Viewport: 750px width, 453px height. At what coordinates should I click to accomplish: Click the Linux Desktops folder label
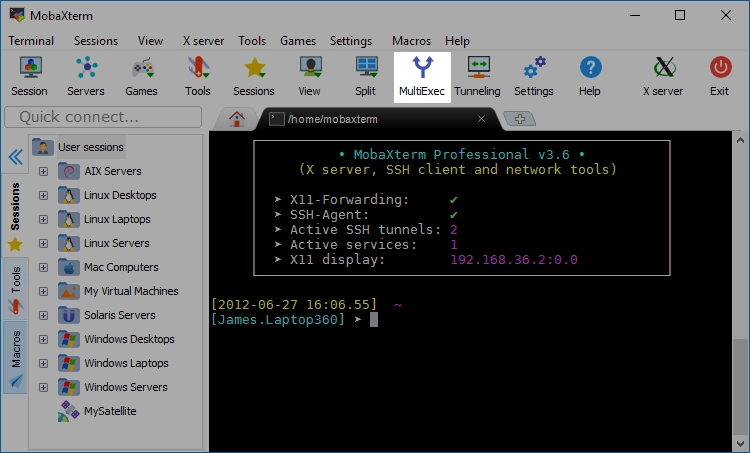coord(120,195)
